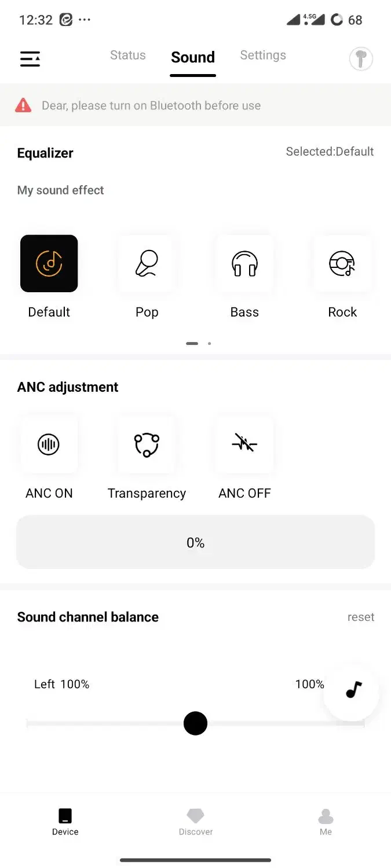Open the Me profile tab
Screen dimensions: 391x868
point(326,822)
